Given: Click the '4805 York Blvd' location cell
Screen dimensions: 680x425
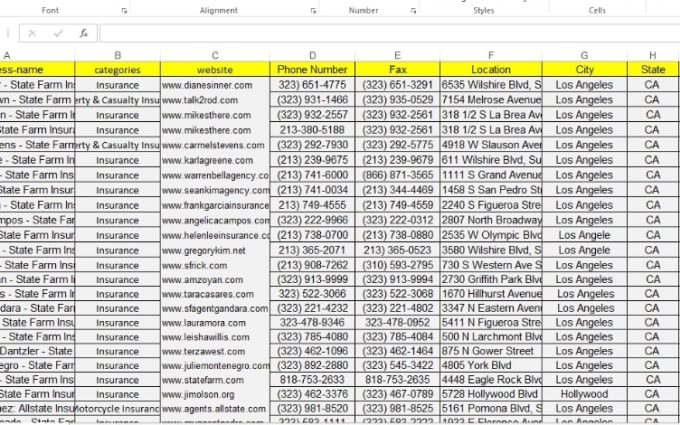Looking at the screenshot, I should pos(491,366).
